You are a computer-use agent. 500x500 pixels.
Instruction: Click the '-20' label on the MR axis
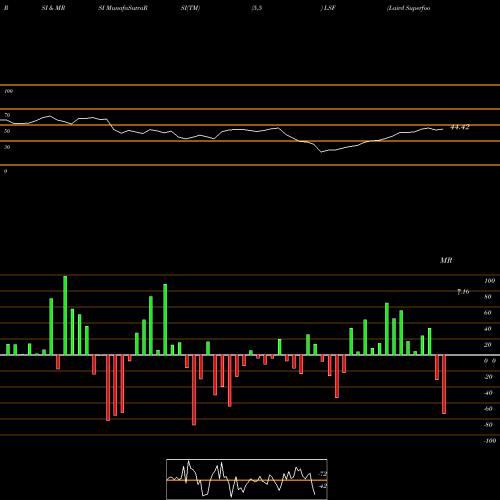(x=488, y=377)
